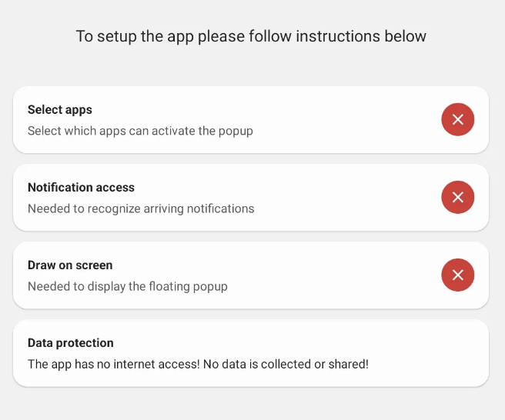Select the "Select which apps can activate the popup" text

point(140,131)
